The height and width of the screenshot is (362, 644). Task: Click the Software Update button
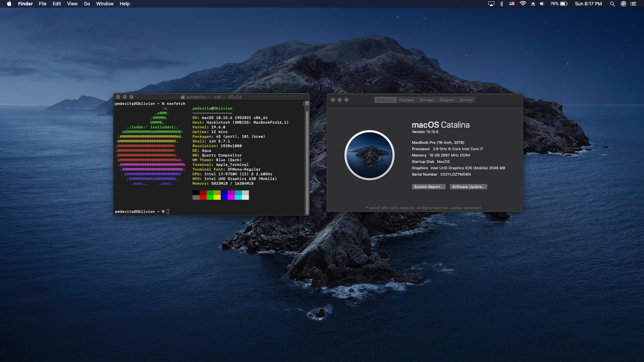point(468,187)
